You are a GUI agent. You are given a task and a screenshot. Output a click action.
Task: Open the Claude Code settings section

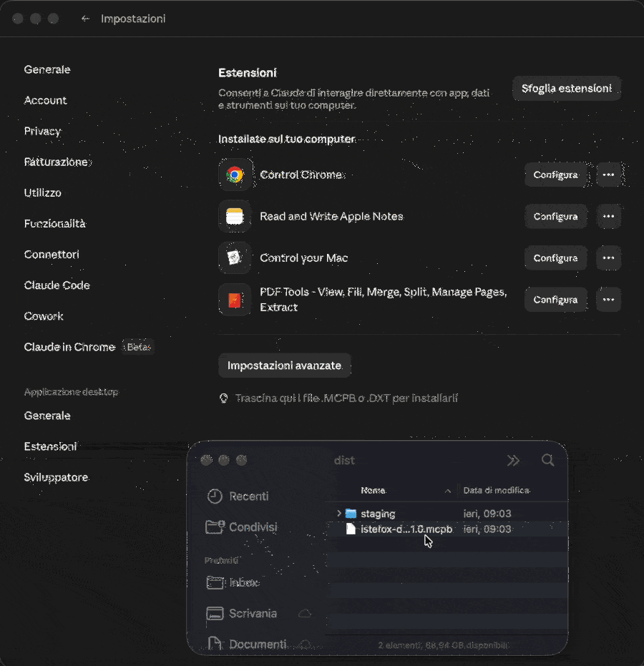click(57, 285)
